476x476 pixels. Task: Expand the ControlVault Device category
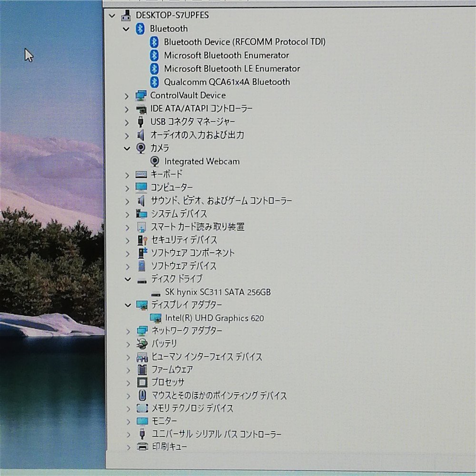(x=127, y=96)
